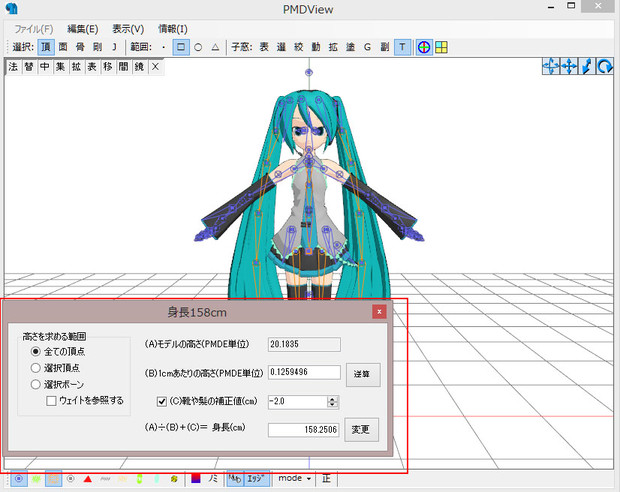The image size is (620, 492).
Task: Click the ノミ button in bottom toolbar
Action: (x=213, y=479)
